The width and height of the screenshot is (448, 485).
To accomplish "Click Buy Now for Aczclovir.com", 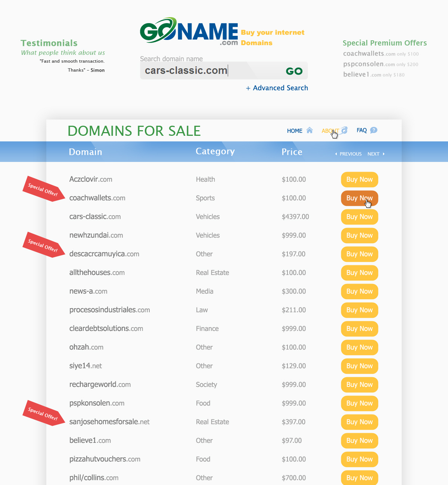I will pos(360,179).
